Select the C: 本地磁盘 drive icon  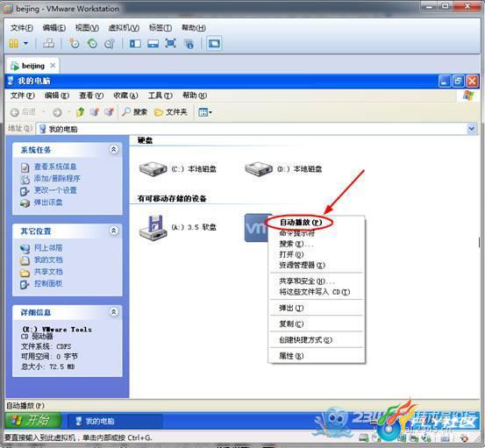coord(153,169)
